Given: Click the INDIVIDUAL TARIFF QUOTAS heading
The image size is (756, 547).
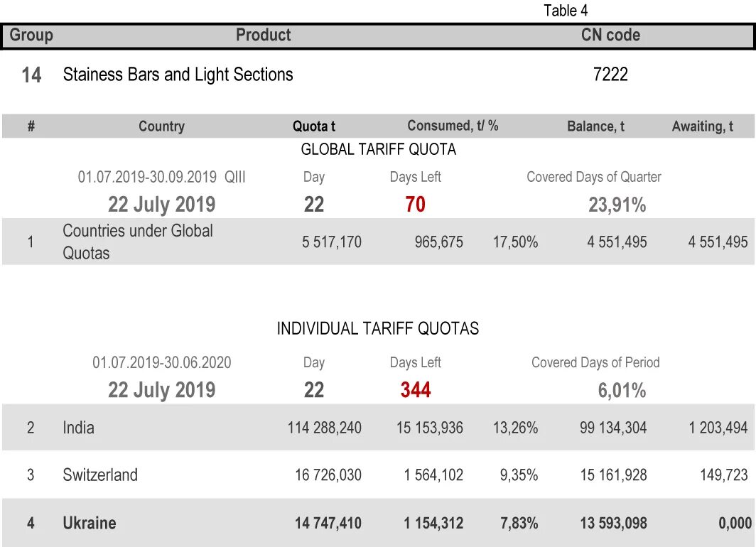Looking at the screenshot, I should (378, 329).
